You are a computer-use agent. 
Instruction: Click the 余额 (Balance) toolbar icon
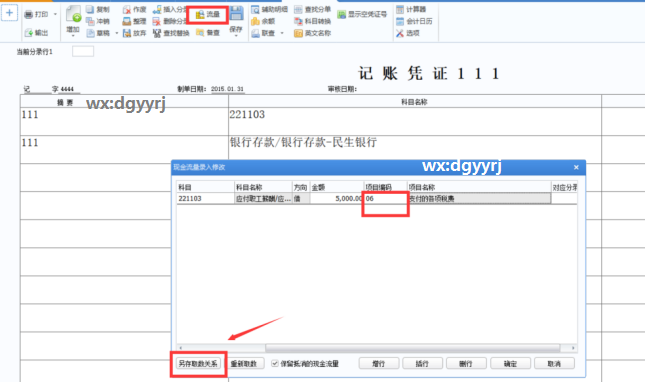[x=255, y=21]
